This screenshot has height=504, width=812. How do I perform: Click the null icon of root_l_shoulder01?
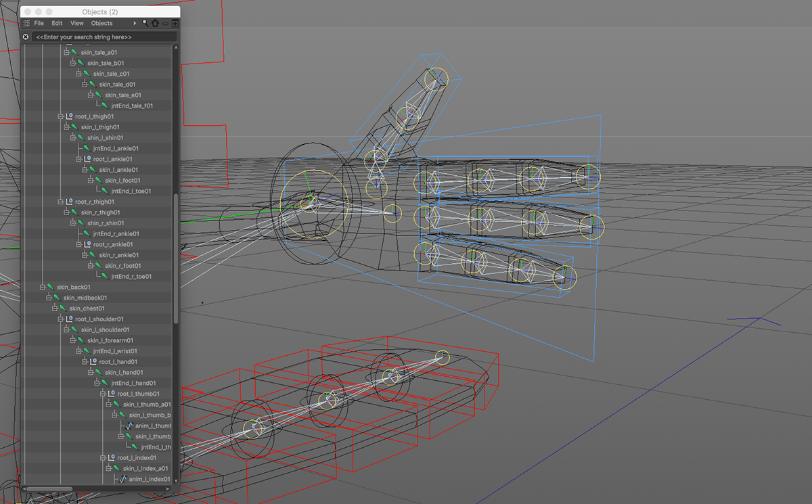[x=68, y=319]
